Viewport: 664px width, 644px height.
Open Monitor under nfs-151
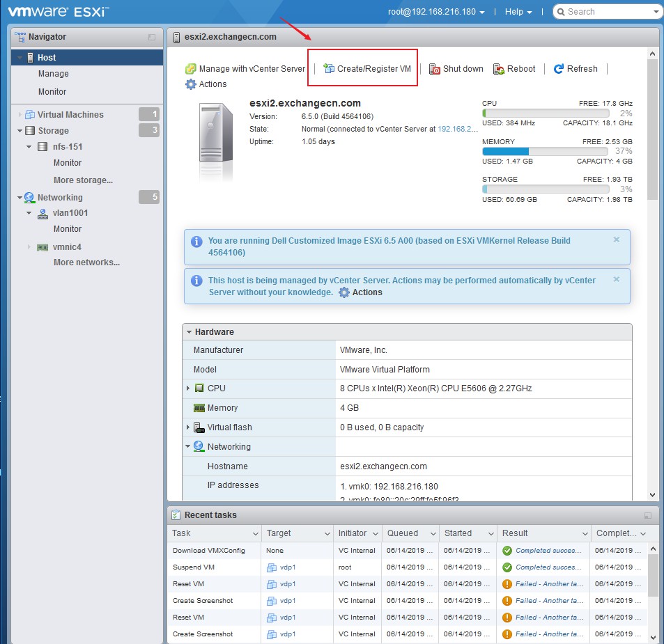68,163
